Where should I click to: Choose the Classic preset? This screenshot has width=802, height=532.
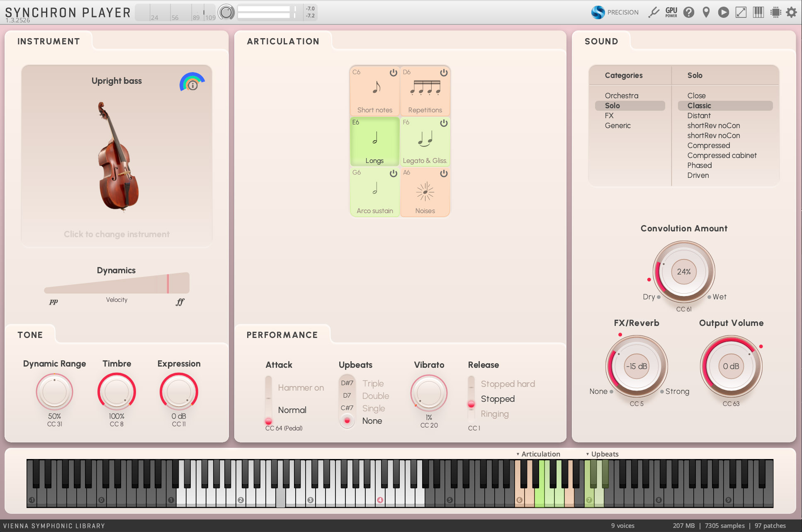pos(725,106)
